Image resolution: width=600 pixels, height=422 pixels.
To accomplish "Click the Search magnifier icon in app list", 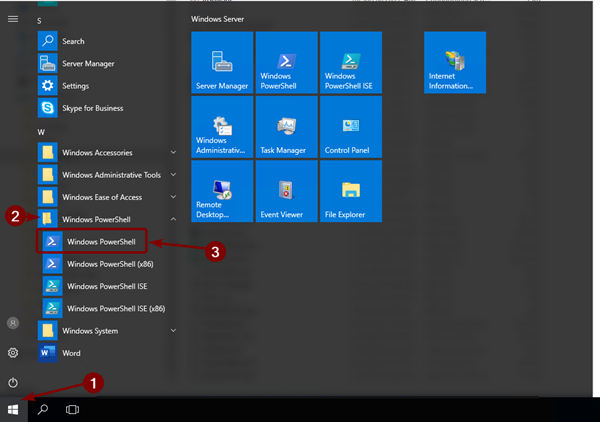I will [x=47, y=41].
